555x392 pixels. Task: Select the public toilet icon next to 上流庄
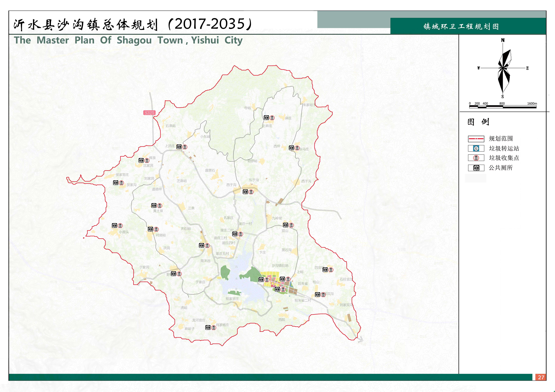pos(179,147)
